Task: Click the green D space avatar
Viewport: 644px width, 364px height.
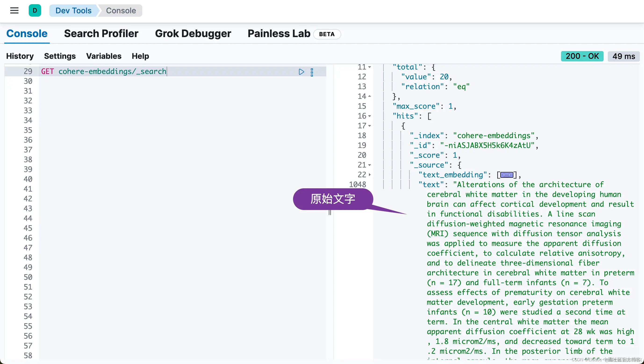Action: pyautogui.click(x=35, y=10)
